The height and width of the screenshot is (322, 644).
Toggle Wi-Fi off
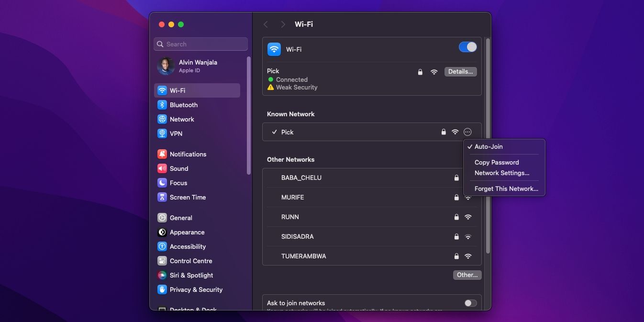467,47
